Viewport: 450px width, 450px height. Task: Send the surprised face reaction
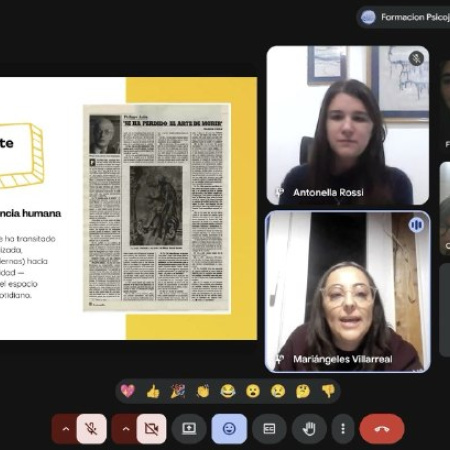point(253,391)
